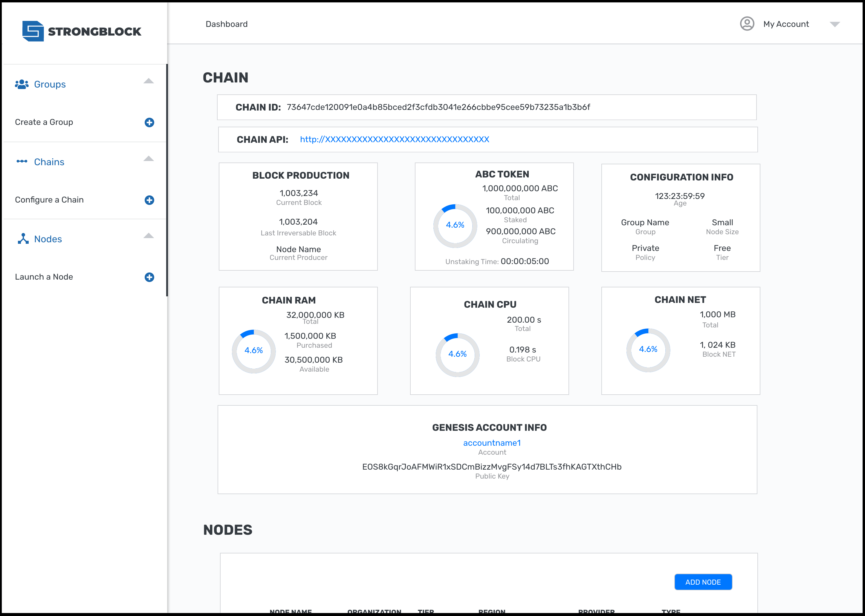Screen dimensions: 865x616
Task: Click the Nodes network icon
Action: [x=23, y=239]
